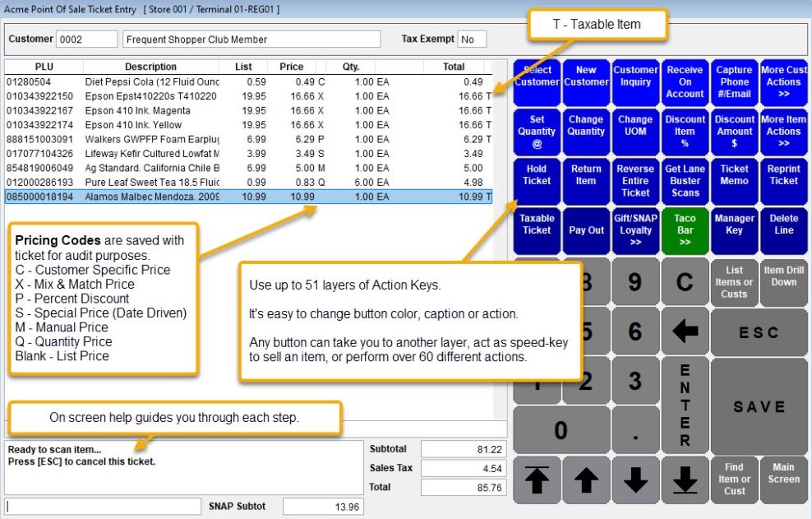Click the Tax Exempt field
The height and width of the screenshot is (519, 812).
[x=472, y=39]
